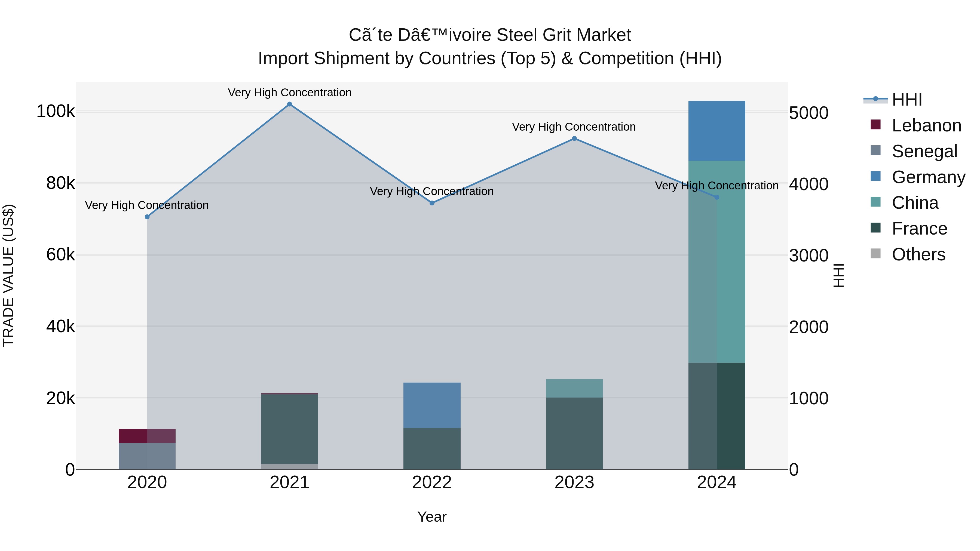Click the Lebanon maroon legend swatch

tap(875, 124)
